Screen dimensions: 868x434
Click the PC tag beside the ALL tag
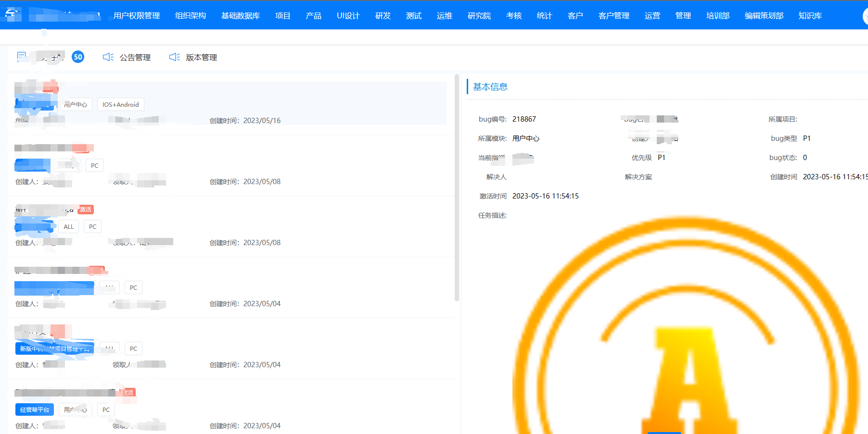[93, 226]
